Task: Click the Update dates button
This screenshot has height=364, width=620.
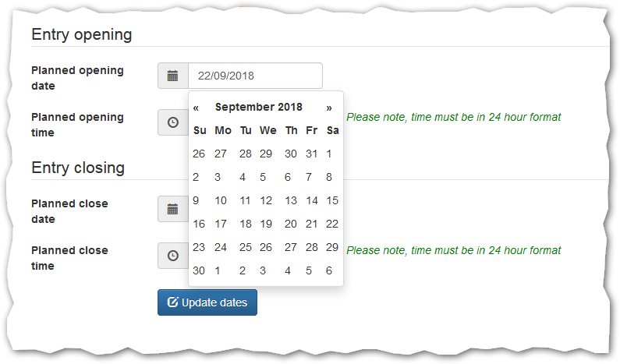Action: (207, 302)
